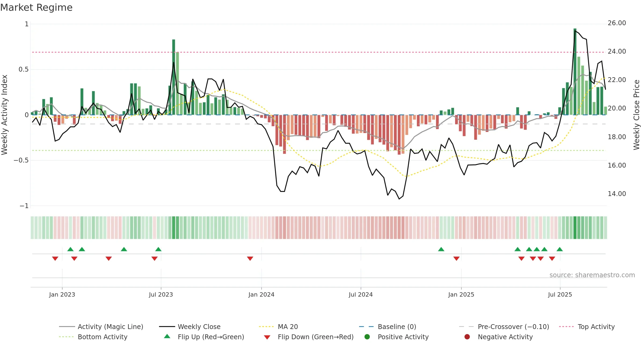
Task: Click the 22.00 price axis value
Action: pos(617,80)
